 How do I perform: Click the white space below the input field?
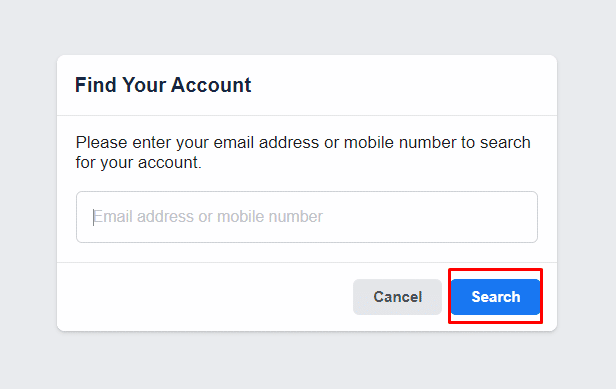click(x=307, y=252)
